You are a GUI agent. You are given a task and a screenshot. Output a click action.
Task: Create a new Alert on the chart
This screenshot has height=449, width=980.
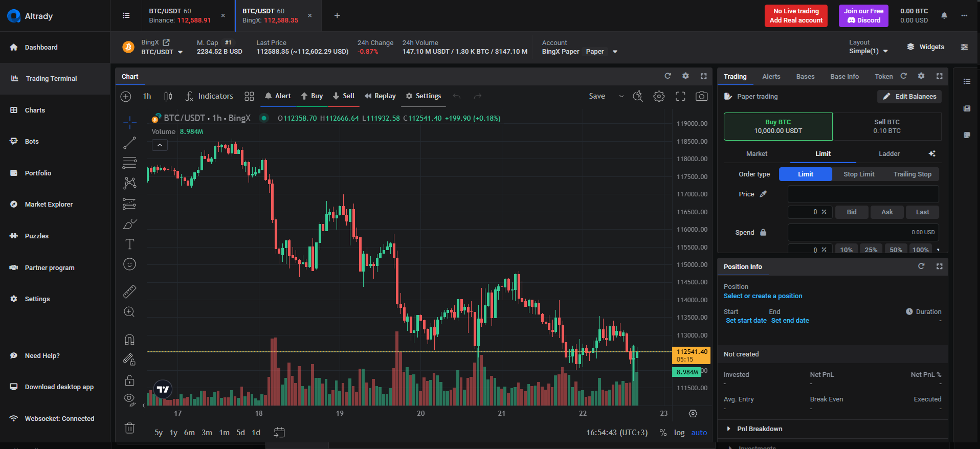pos(278,96)
